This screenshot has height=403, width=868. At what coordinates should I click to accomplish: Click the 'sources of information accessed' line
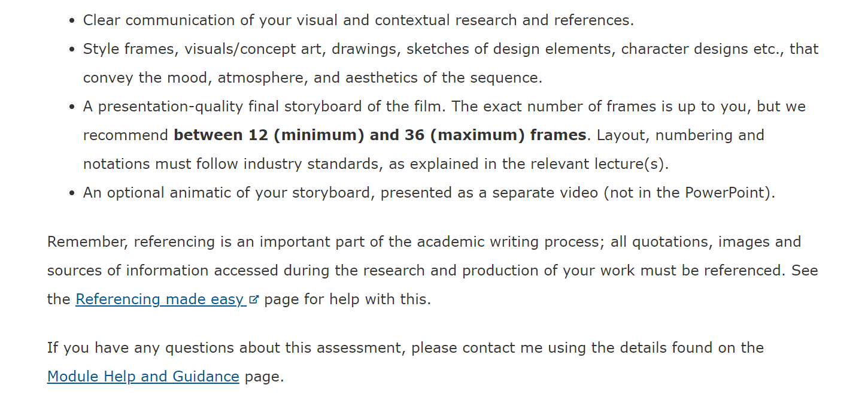[x=433, y=271]
